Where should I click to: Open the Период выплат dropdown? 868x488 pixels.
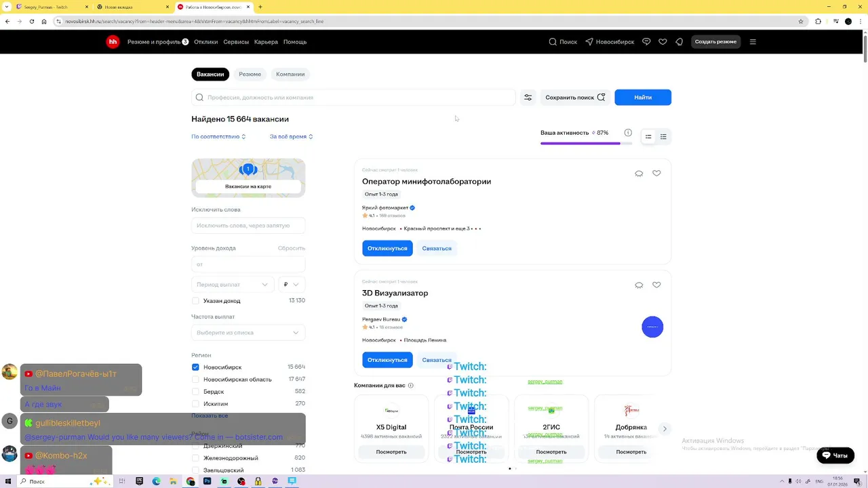pos(233,285)
